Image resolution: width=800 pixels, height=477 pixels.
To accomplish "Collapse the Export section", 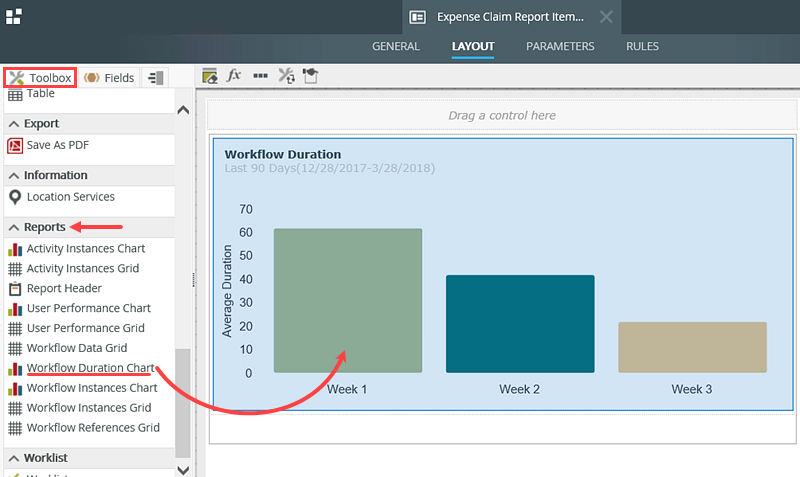I will 14,124.
